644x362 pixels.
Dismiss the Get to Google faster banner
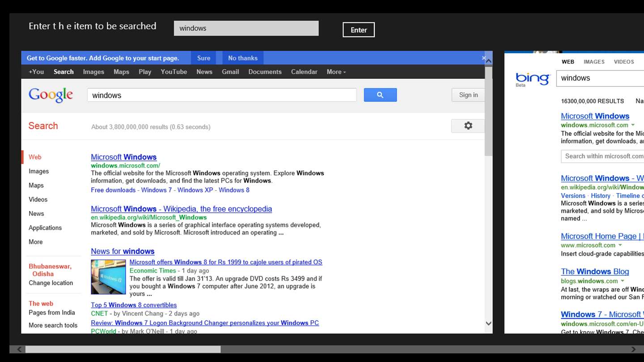483,58
